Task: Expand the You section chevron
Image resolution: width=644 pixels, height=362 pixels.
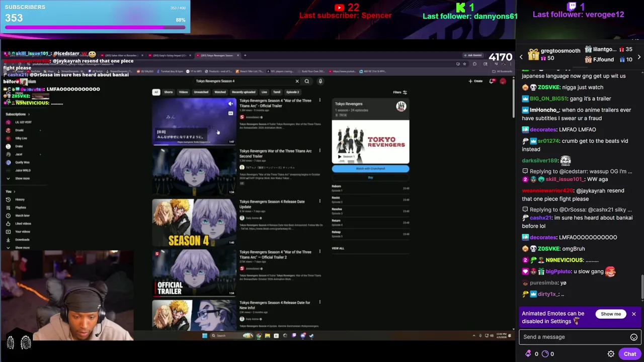Action: click(14, 192)
